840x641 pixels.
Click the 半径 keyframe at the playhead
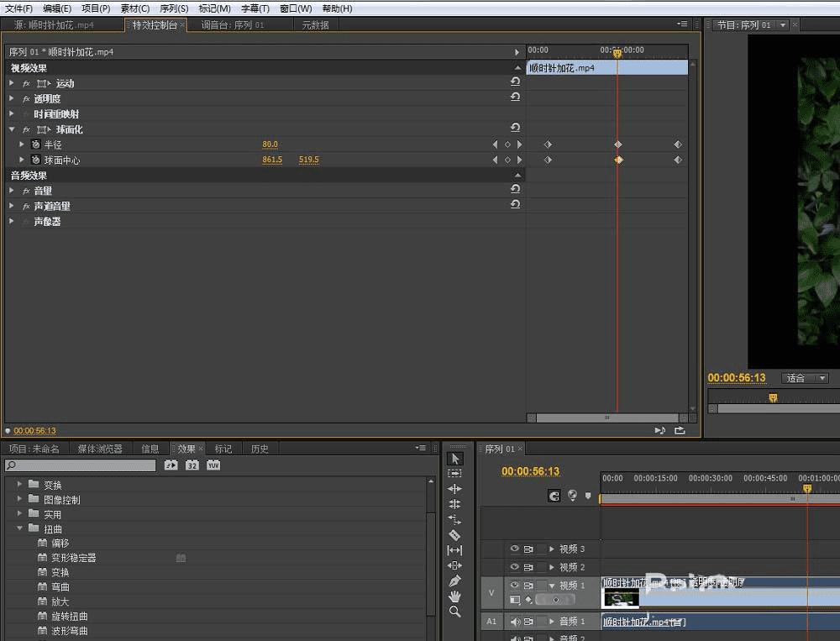click(617, 144)
